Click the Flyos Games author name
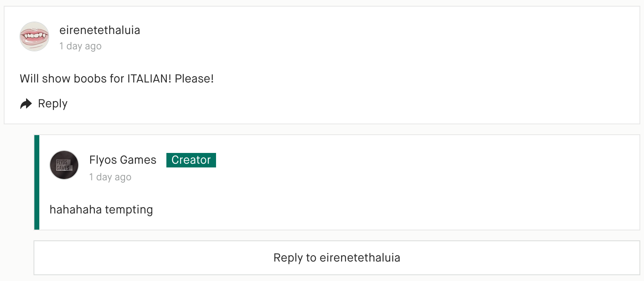This screenshot has width=644, height=281. tap(123, 160)
